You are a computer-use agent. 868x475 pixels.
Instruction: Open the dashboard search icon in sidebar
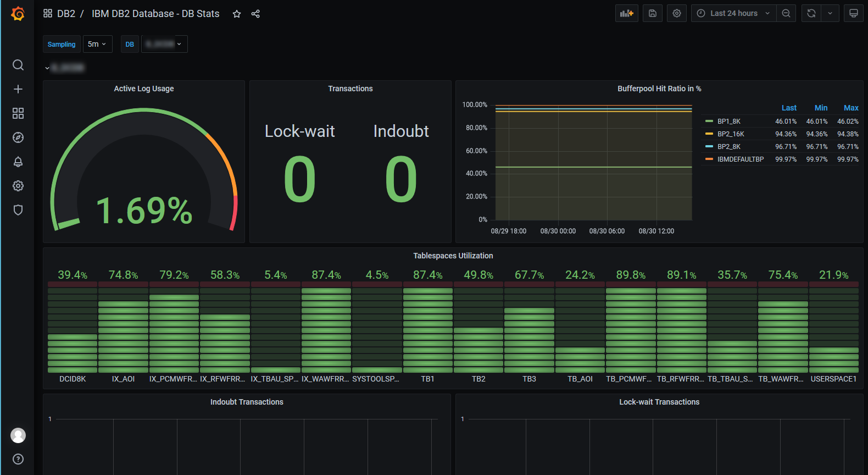pyautogui.click(x=18, y=65)
